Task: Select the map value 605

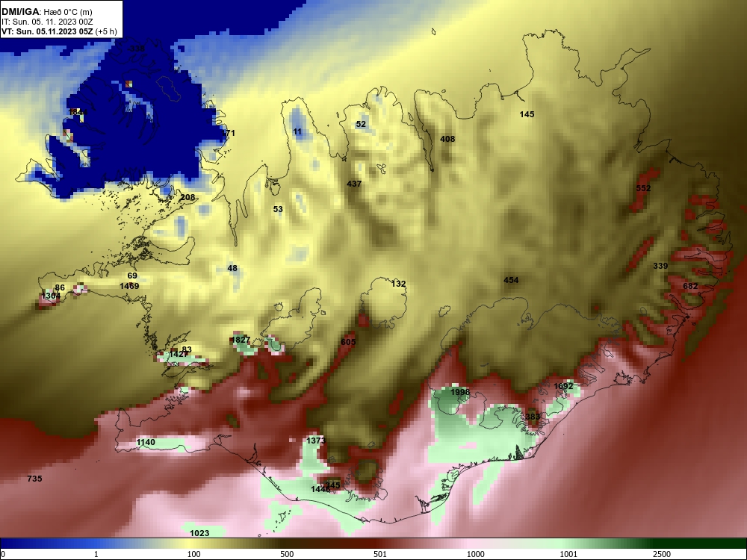Action: coord(348,343)
